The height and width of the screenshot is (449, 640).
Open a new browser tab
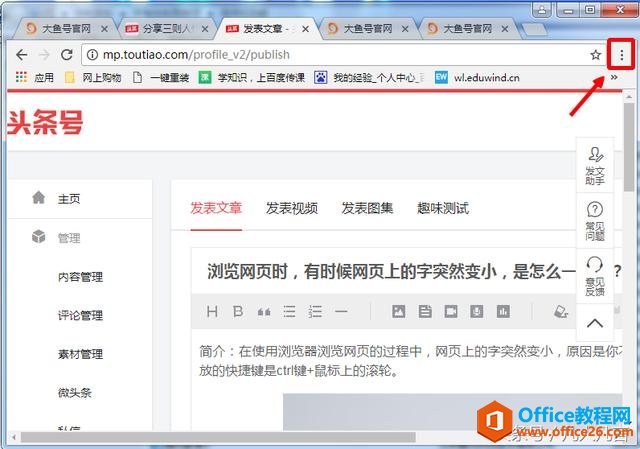tap(534, 29)
